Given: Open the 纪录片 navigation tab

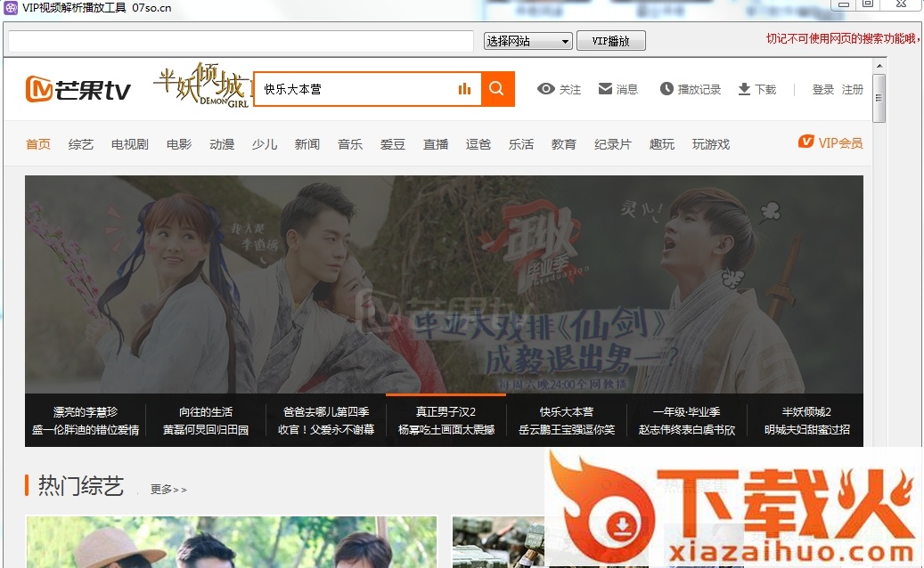Looking at the screenshot, I should pos(613,144).
